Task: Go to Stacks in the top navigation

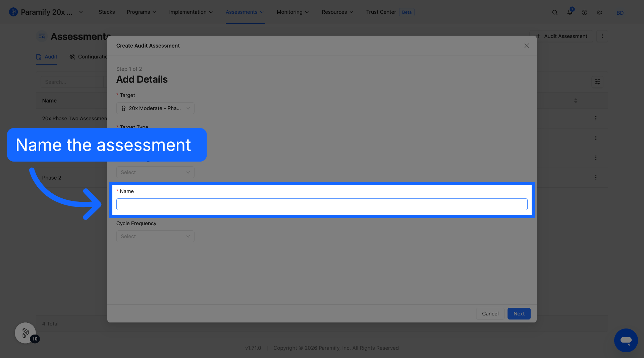Action: tap(107, 12)
